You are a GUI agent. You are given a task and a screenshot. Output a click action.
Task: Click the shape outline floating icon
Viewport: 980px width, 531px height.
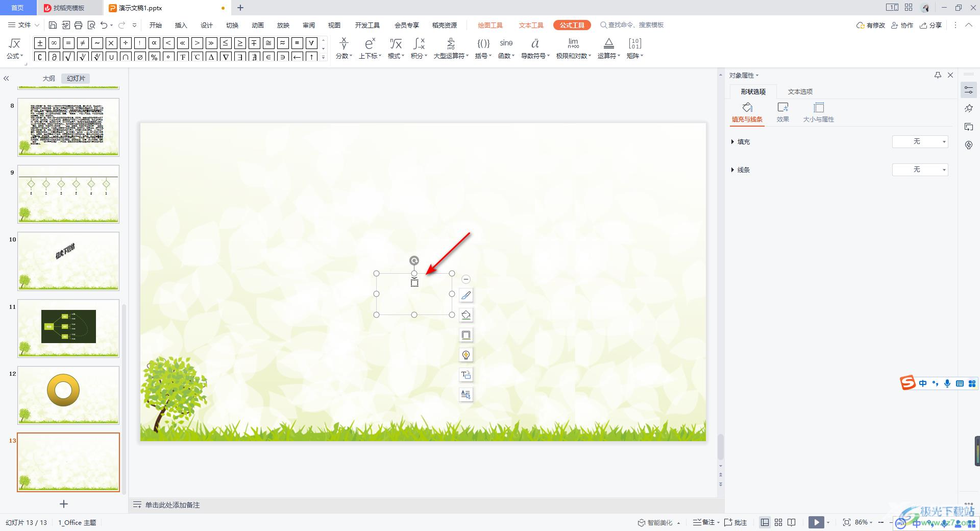tap(466, 335)
